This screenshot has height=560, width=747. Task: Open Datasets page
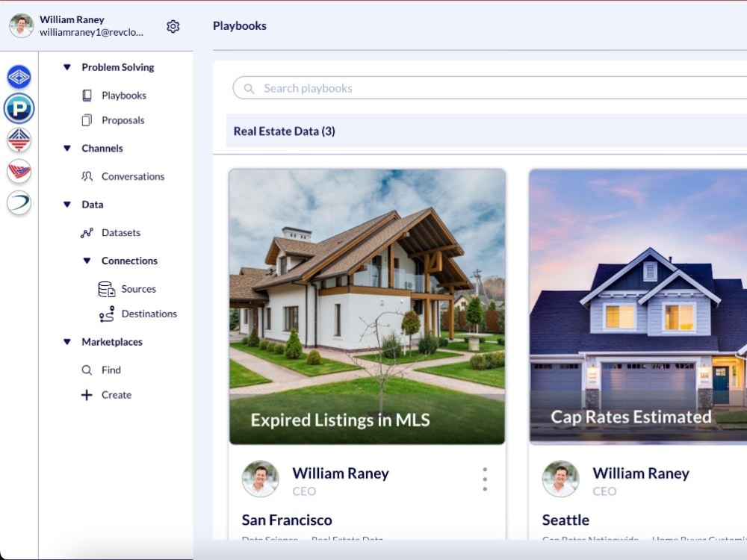pos(121,232)
